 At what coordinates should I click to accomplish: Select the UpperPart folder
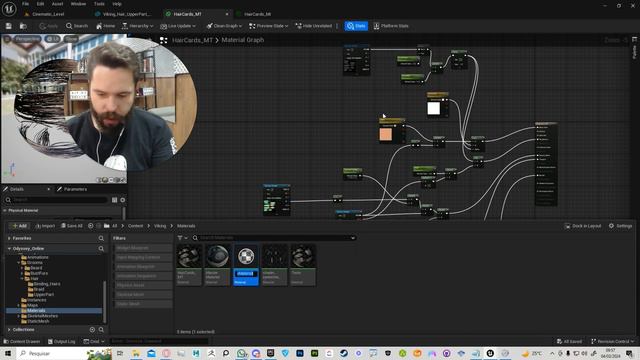coord(44,294)
